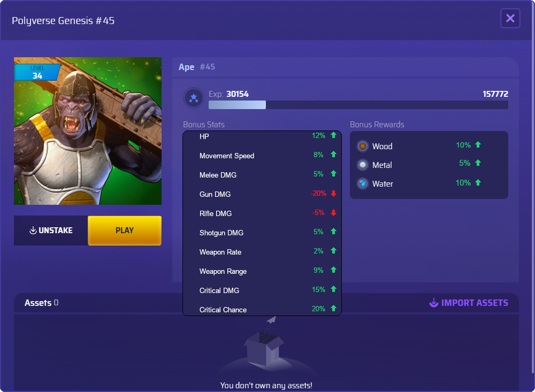Select the HP stat label
The width and height of the screenshot is (535, 392).
pyautogui.click(x=204, y=136)
